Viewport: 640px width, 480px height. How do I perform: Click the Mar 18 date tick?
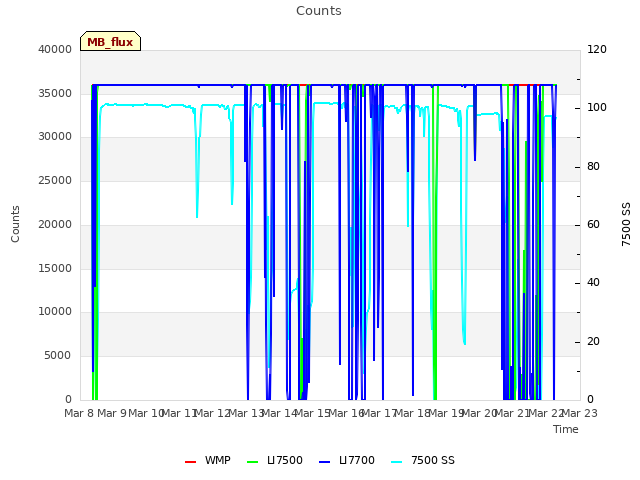pyautogui.click(x=412, y=413)
